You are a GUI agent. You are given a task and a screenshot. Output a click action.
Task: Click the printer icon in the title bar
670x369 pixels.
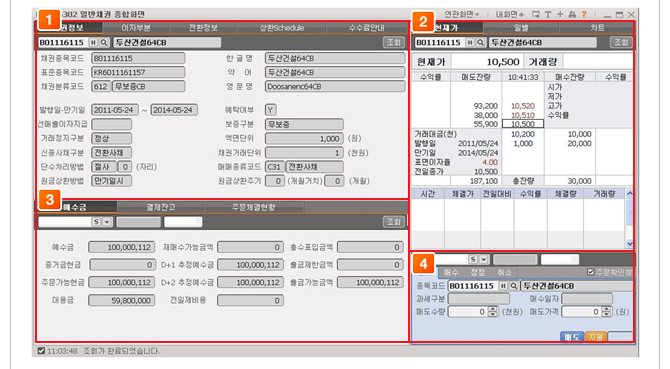[572, 15]
